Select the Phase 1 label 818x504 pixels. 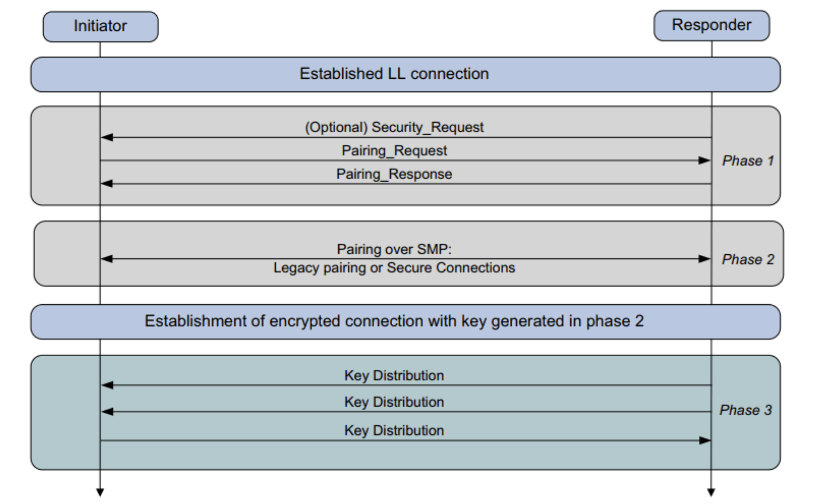click(x=748, y=161)
